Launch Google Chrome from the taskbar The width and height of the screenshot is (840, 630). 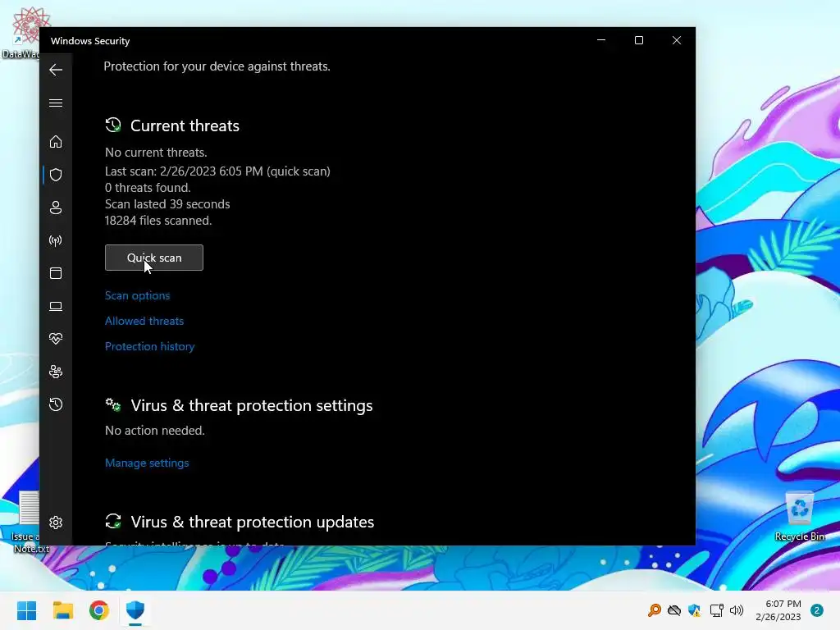click(99, 610)
